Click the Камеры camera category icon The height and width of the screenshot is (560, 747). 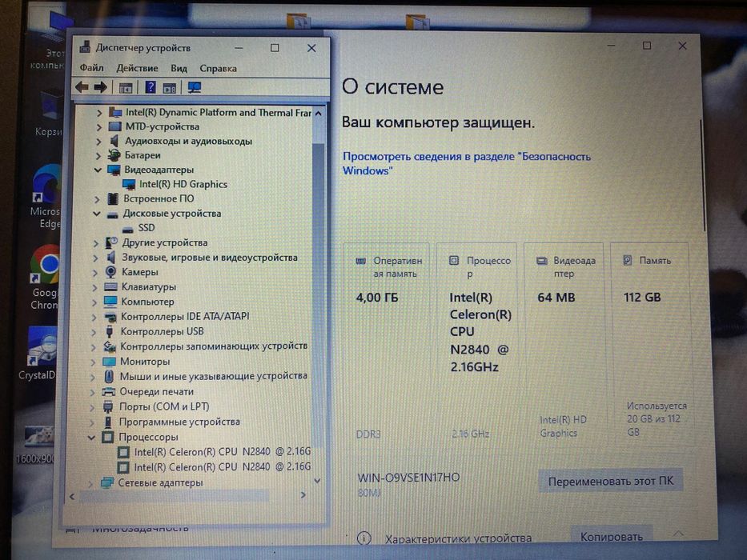coord(110,272)
